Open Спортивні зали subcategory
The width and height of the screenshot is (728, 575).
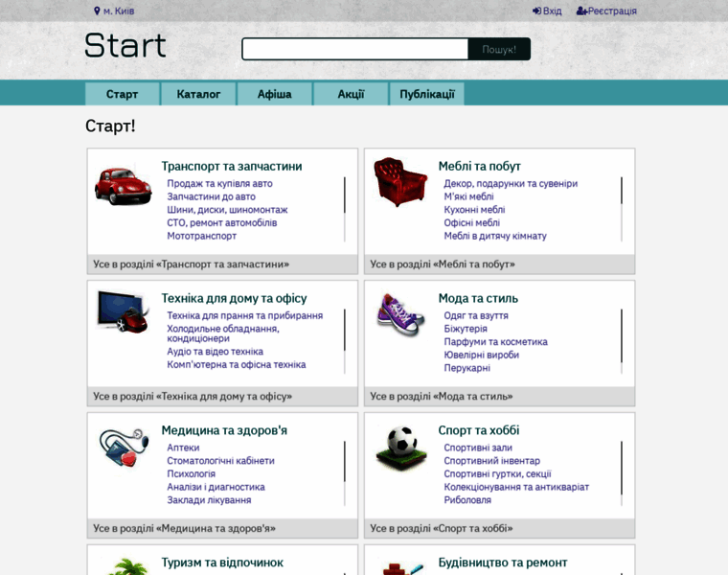tap(478, 448)
